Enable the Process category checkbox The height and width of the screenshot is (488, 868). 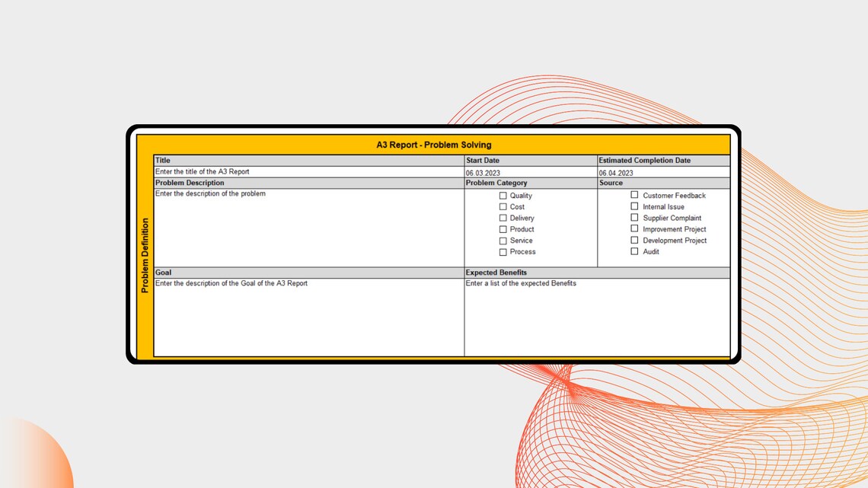(503, 251)
